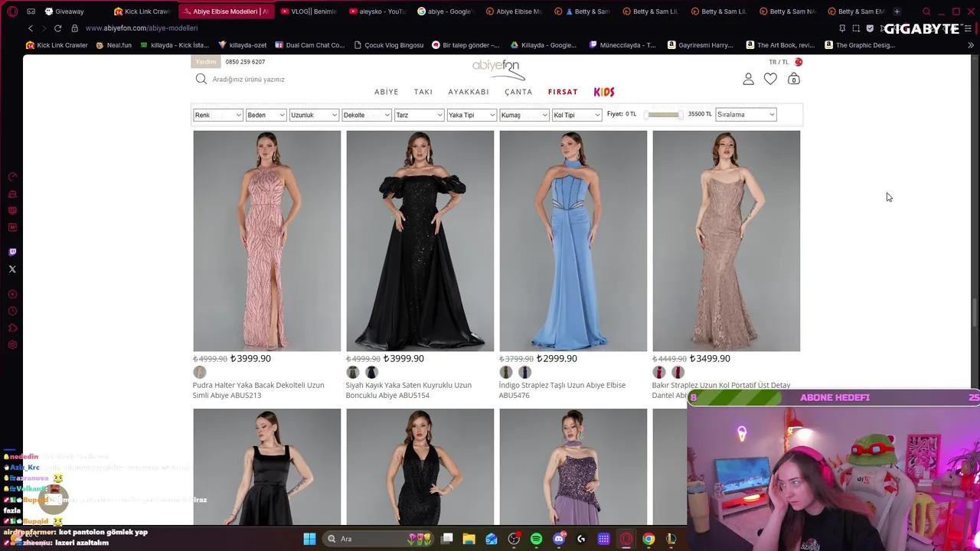Open Siyah Kayık Yaka Abiye ABU5154 link
The height and width of the screenshot is (551, 980).
409,390
